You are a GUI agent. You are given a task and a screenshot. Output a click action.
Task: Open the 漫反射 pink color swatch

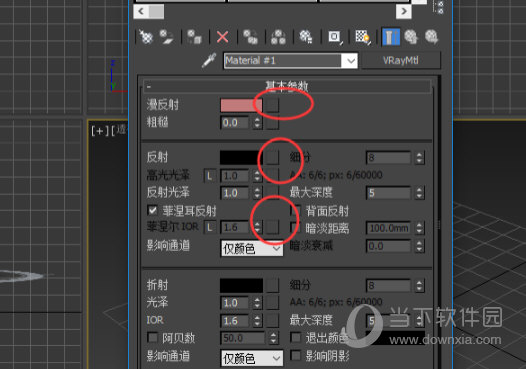(x=241, y=105)
